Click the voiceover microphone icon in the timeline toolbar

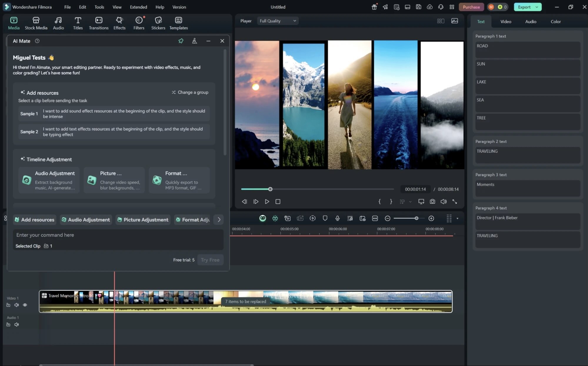pos(337,218)
